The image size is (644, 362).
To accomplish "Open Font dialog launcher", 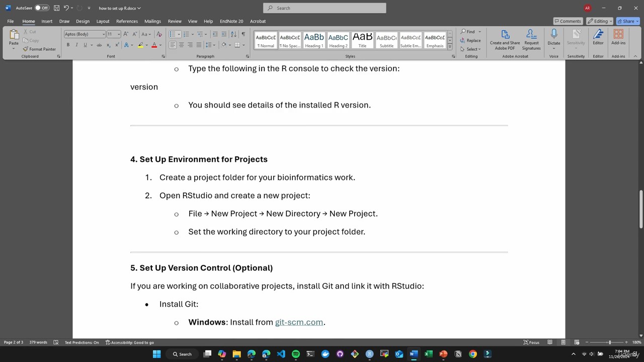I will click(163, 56).
